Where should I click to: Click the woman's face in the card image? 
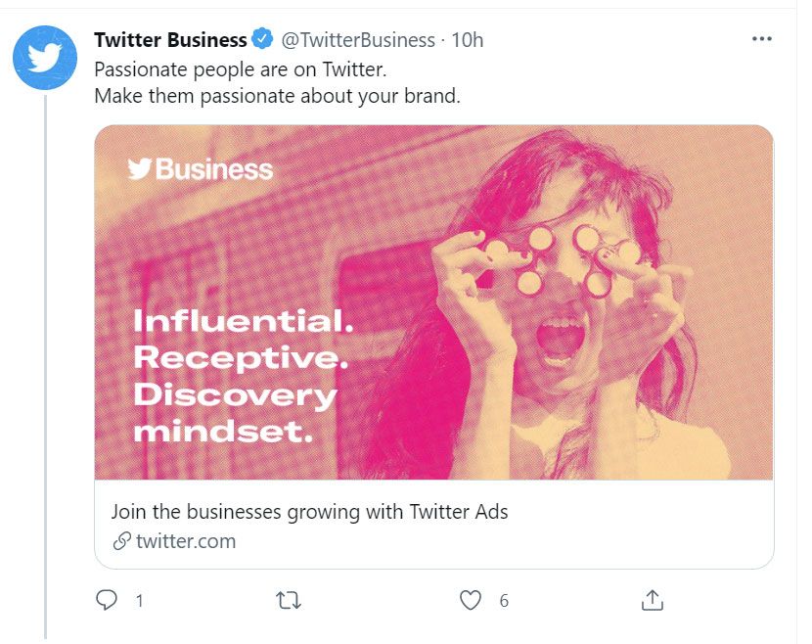tap(563, 294)
